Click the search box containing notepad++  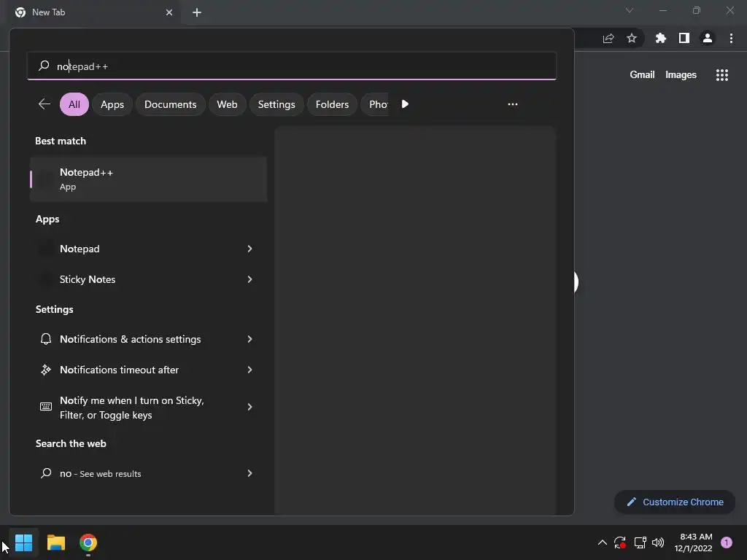[x=292, y=66]
